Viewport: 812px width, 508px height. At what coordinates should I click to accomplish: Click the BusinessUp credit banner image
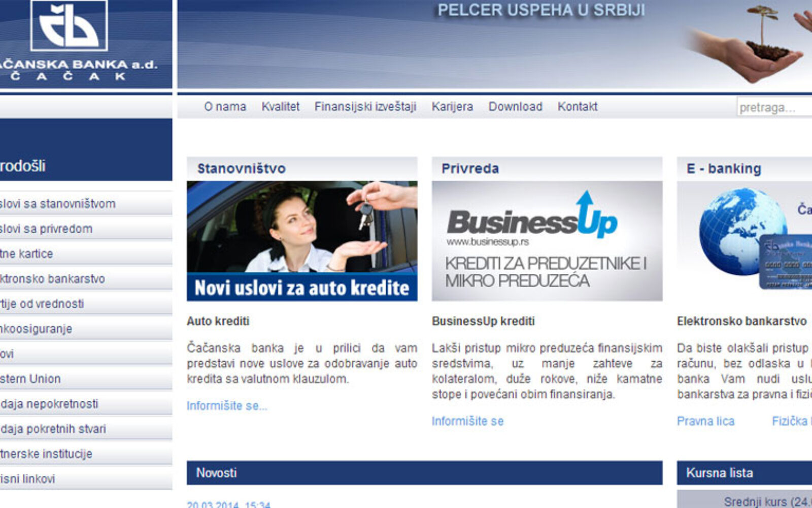point(547,241)
